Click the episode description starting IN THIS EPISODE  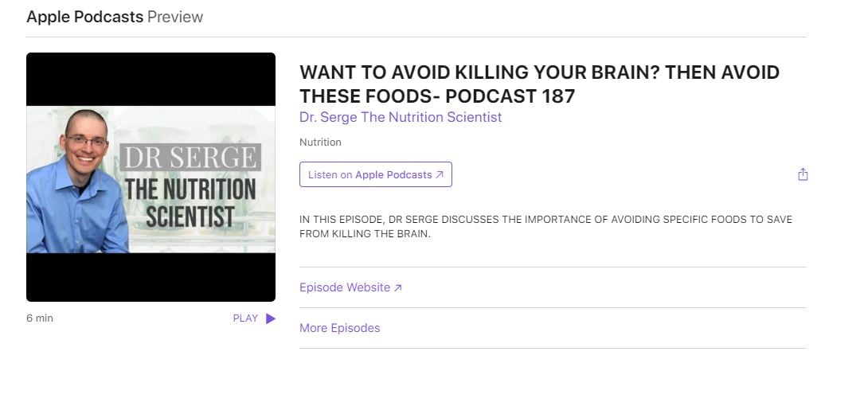(545, 226)
